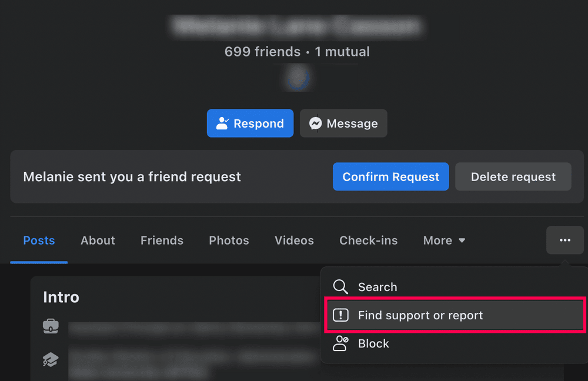The image size is (588, 381).
Task: Choose Find support or report from the menu
Action: click(x=420, y=315)
